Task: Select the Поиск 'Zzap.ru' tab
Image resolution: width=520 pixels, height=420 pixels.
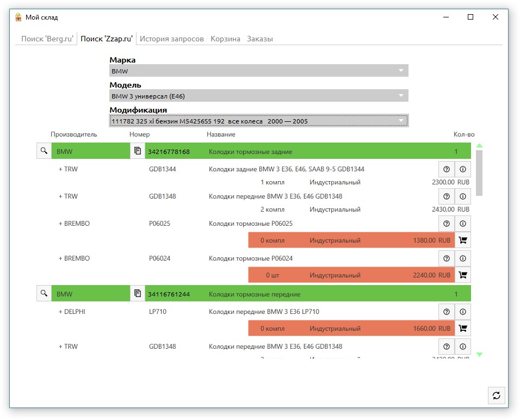Action: click(107, 39)
